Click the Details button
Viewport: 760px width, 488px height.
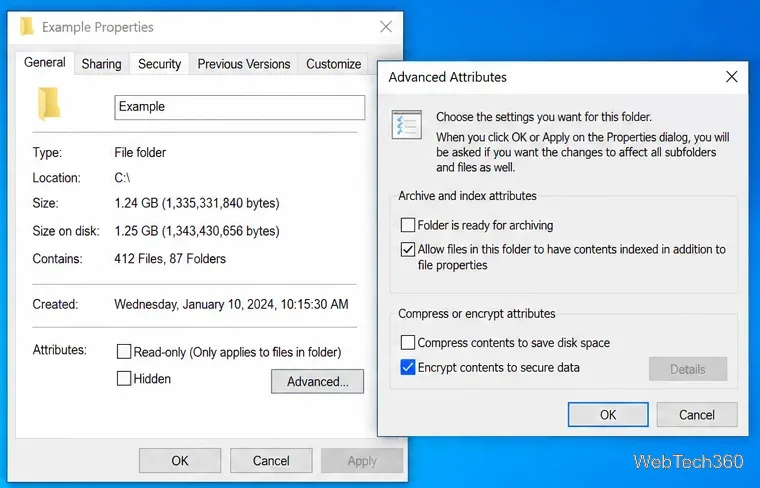point(688,369)
